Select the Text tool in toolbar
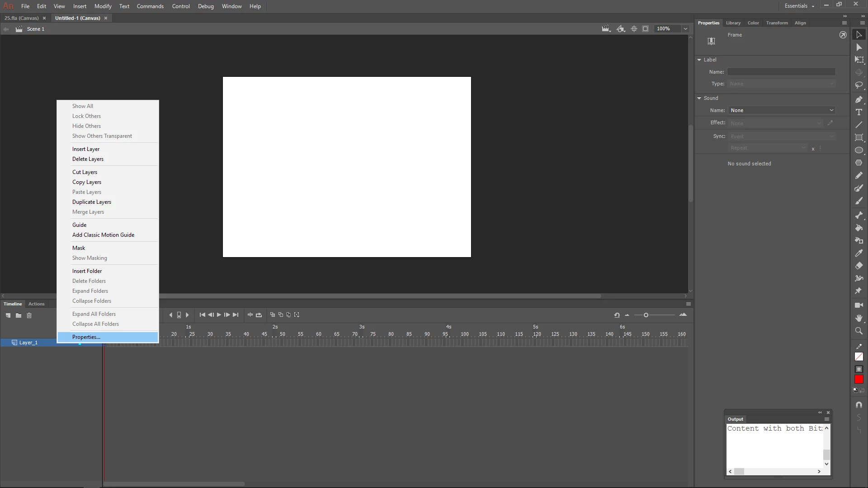Screen dimensions: 868x488 click(x=859, y=112)
